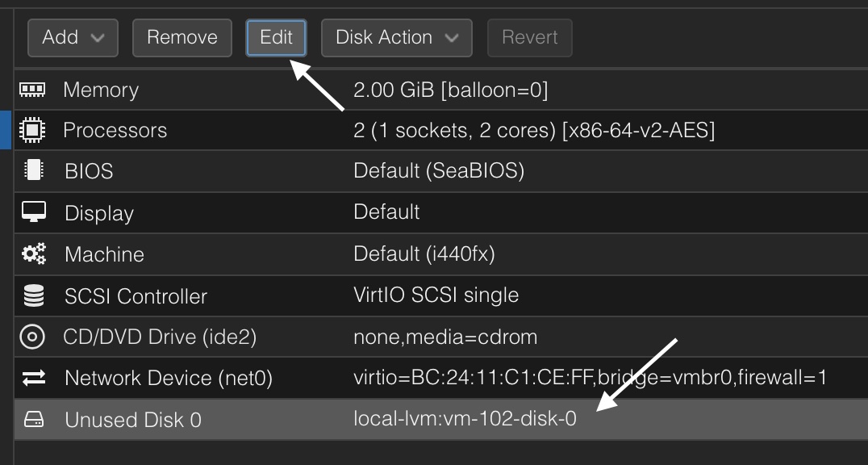The height and width of the screenshot is (465, 868).
Task: Click the Memory RAM icon
Action: tap(32, 90)
